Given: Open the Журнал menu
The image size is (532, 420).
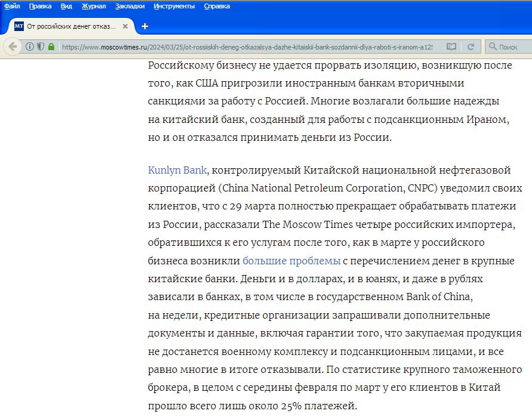Looking at the screenshot, I should [94, 6].
